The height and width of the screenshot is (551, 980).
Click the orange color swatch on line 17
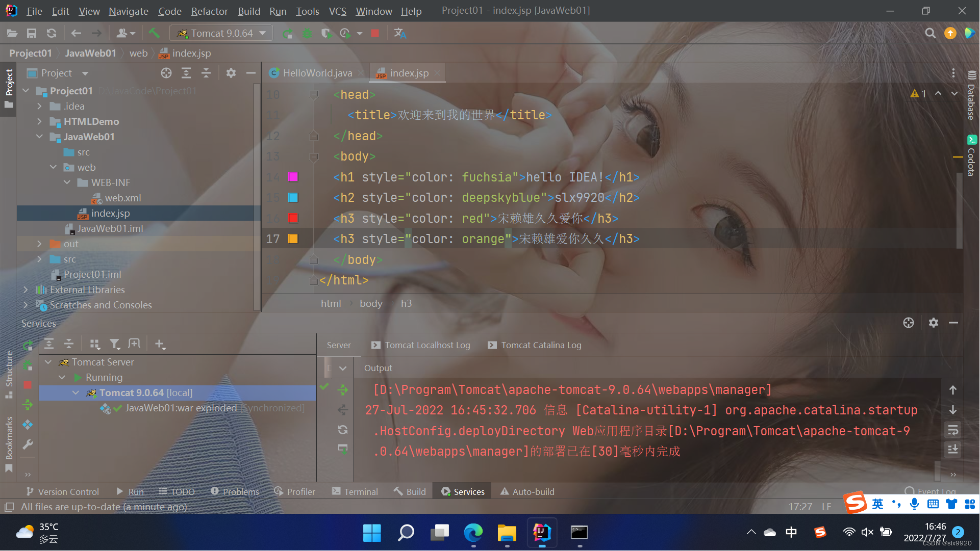coord(293,238)
